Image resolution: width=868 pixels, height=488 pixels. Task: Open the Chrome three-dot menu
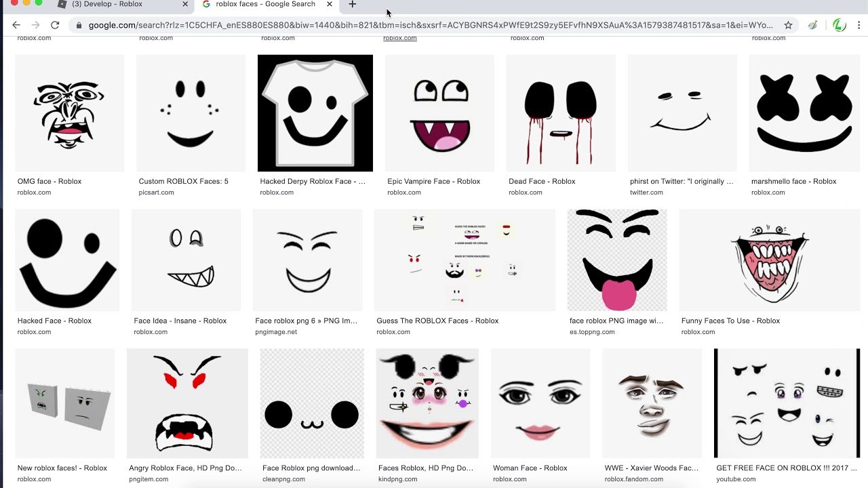860,25
